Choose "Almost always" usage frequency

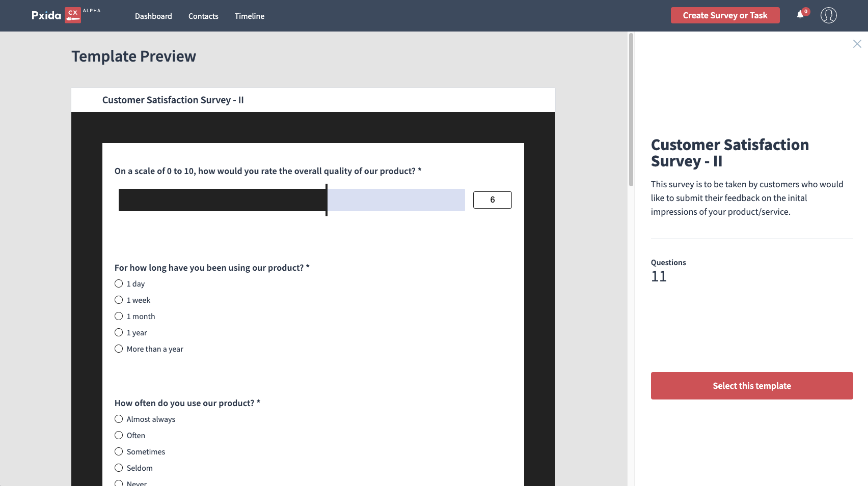[119, 419]
